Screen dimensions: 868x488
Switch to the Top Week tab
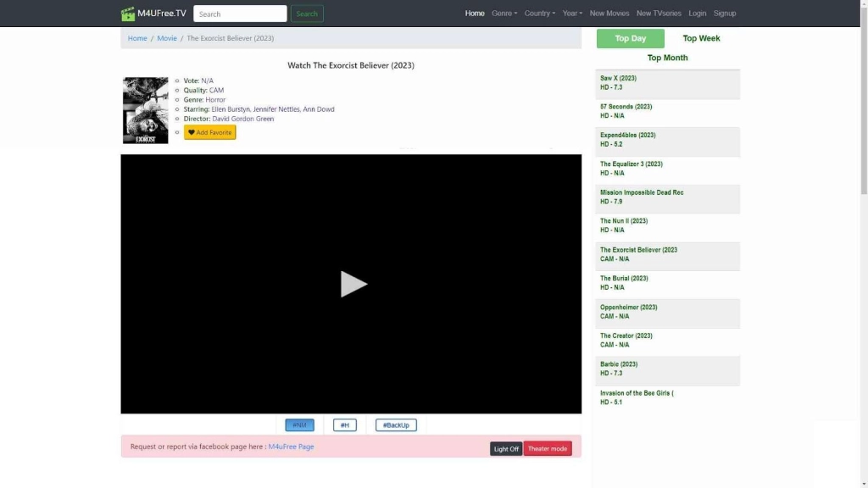tap(701, 38)
